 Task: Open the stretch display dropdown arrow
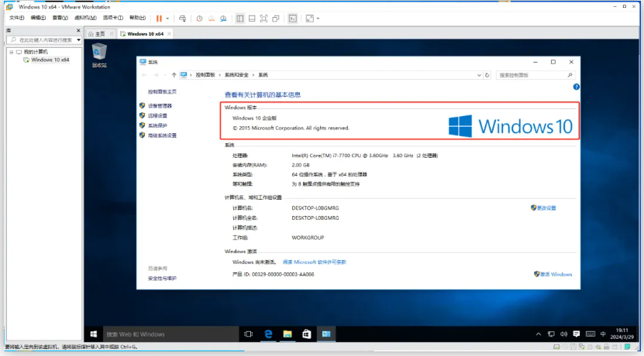(318, 19)
